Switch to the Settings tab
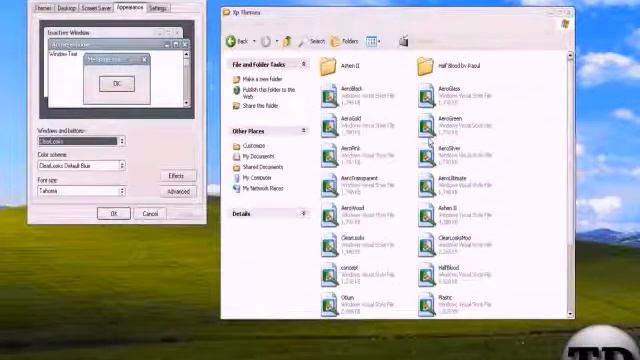Image resolution: width=640 pixels, height=360 pixels. [158, 8]
